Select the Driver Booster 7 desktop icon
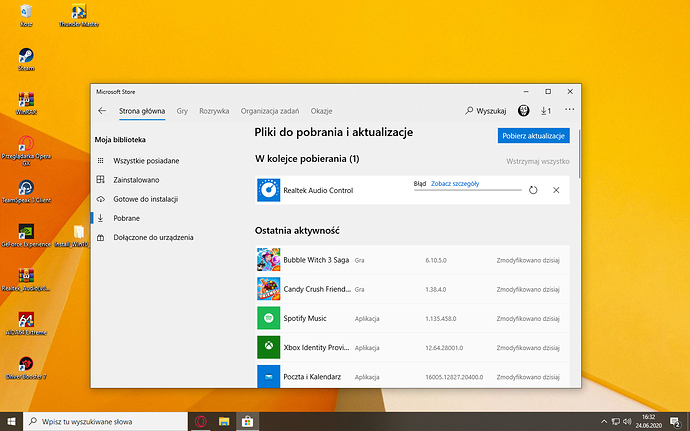 (x=26, y=368)
